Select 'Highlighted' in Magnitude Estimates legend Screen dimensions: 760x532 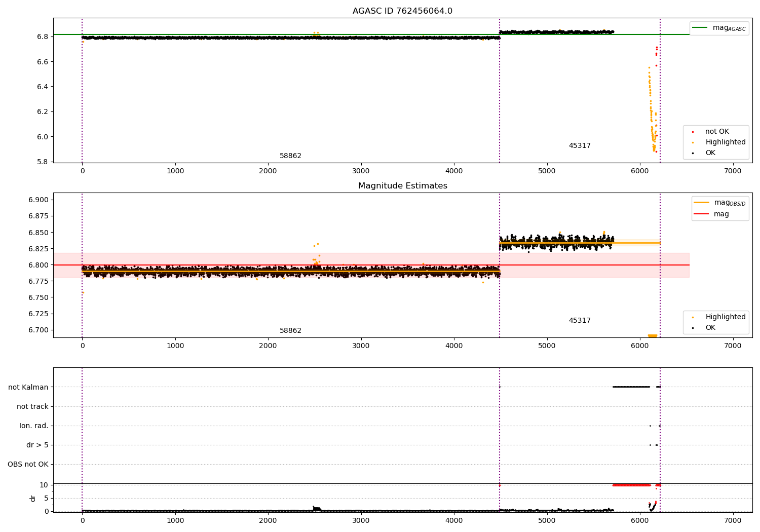pyautogui.click(x=726, y=317)
